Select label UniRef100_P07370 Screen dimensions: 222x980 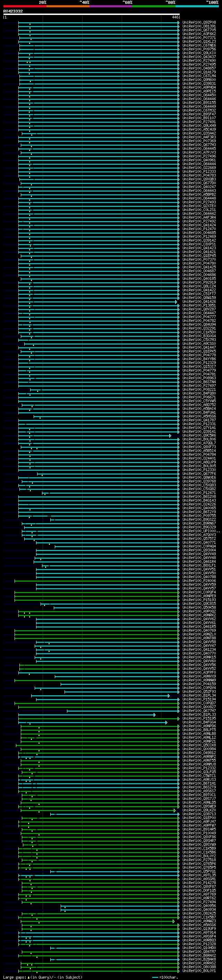tap(199, 259)
